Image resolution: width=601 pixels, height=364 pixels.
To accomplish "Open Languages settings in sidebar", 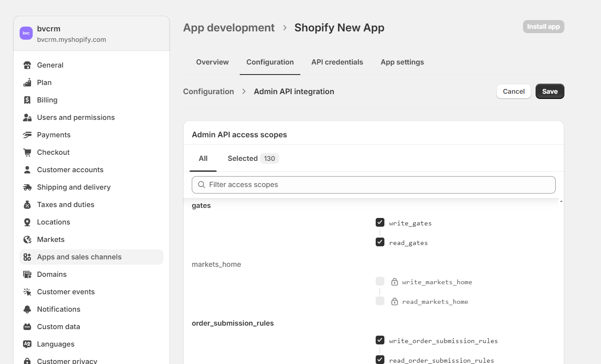I will (x=92, y=344).
